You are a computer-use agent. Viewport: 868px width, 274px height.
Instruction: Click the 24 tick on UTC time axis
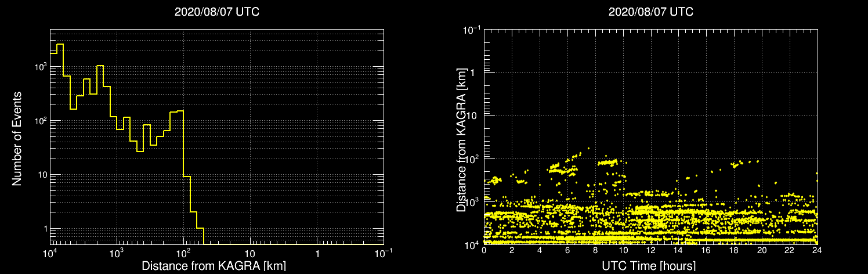(x=817, y=251)
